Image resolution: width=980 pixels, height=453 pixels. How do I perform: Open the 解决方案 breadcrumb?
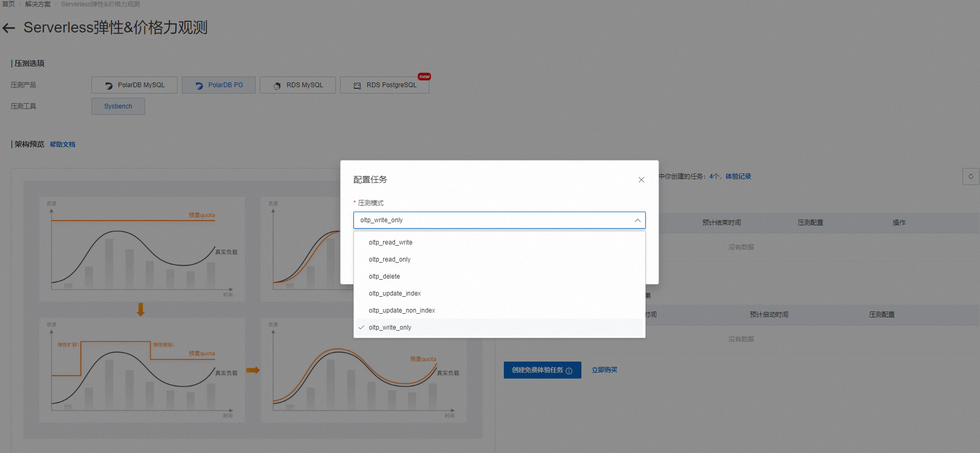click(x=38, y=4)
